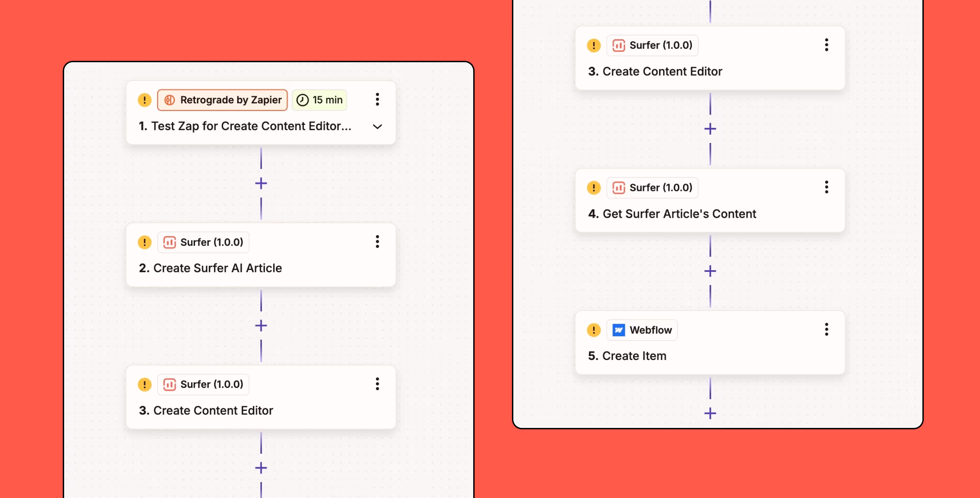980x498 pixels.
Task: Add a step after Webflow Create Item
Action: [x=710, y=414]
